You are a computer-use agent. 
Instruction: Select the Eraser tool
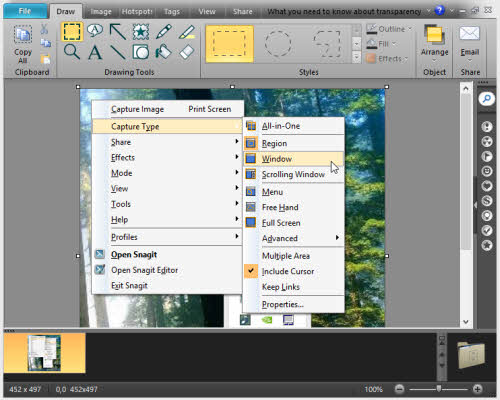(x=187, y=52)
